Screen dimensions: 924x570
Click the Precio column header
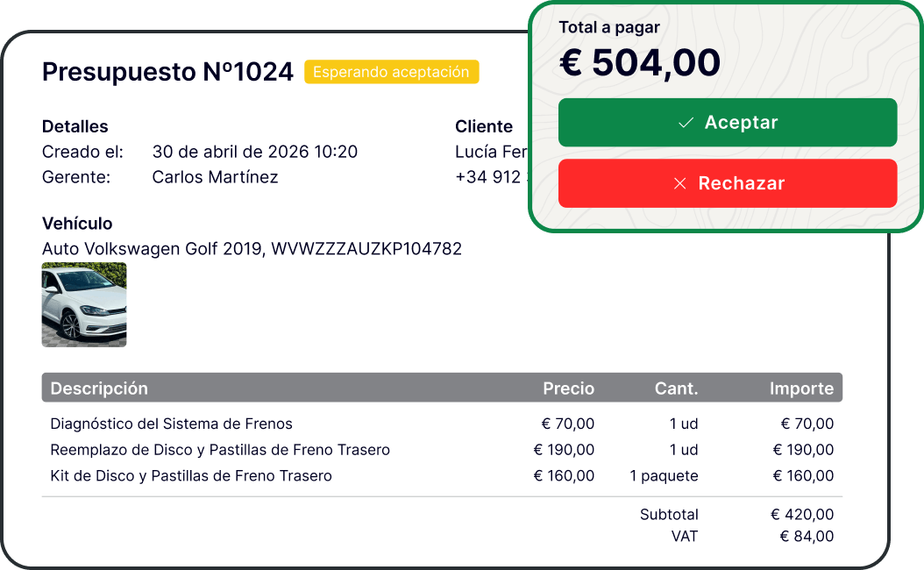pos(568,388)
